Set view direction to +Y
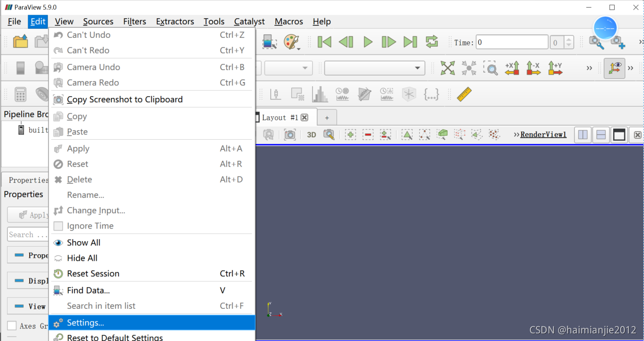Image resolution: width=644 pixels, height=341 pixels. coord(555,68)
